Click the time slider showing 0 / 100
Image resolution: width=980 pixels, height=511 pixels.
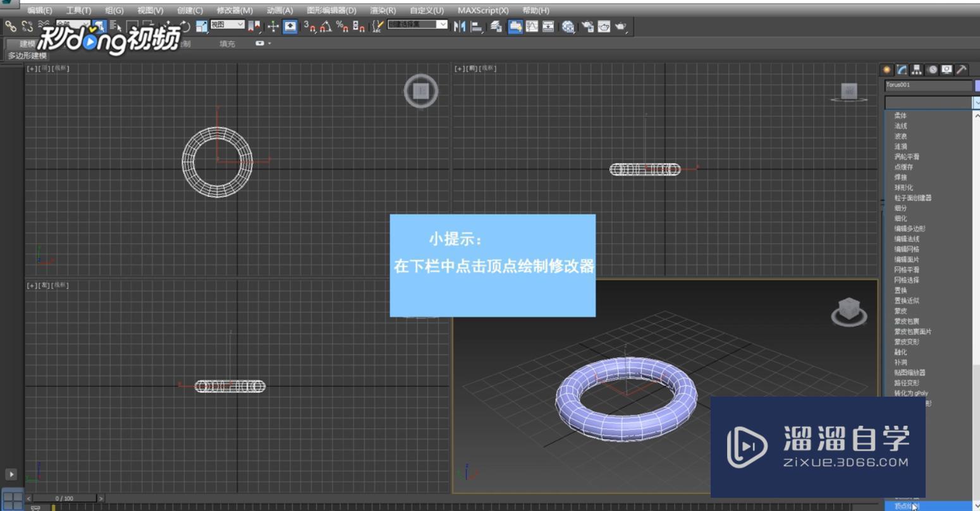[x=64, y=498]
